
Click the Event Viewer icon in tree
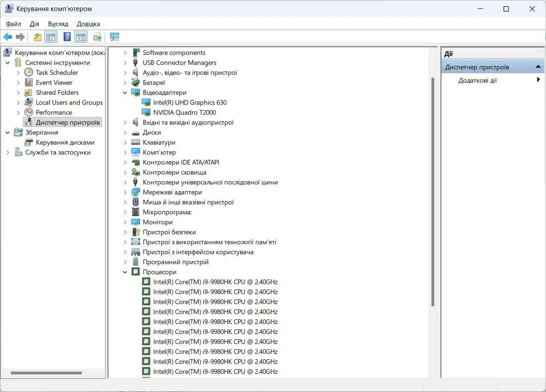(29, 82)
